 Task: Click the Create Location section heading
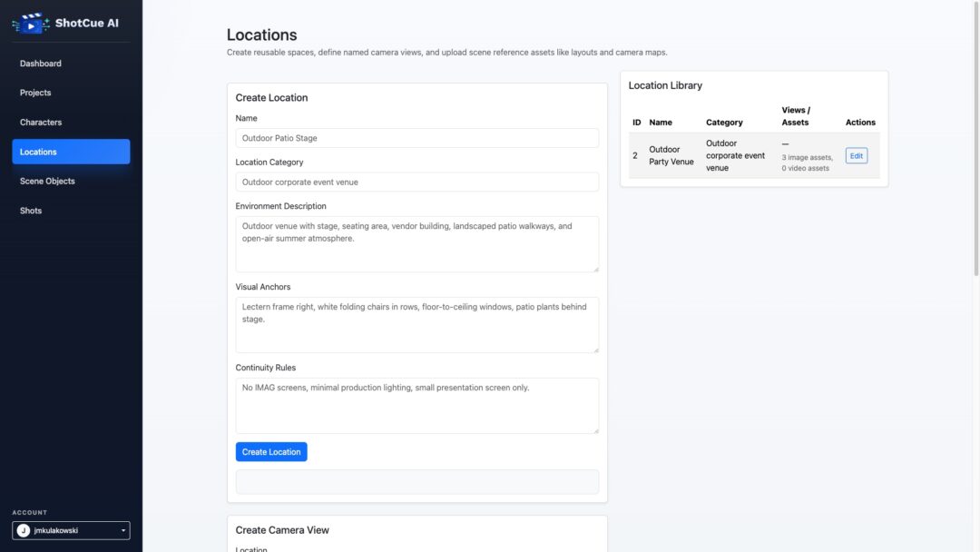click(271, 97)
